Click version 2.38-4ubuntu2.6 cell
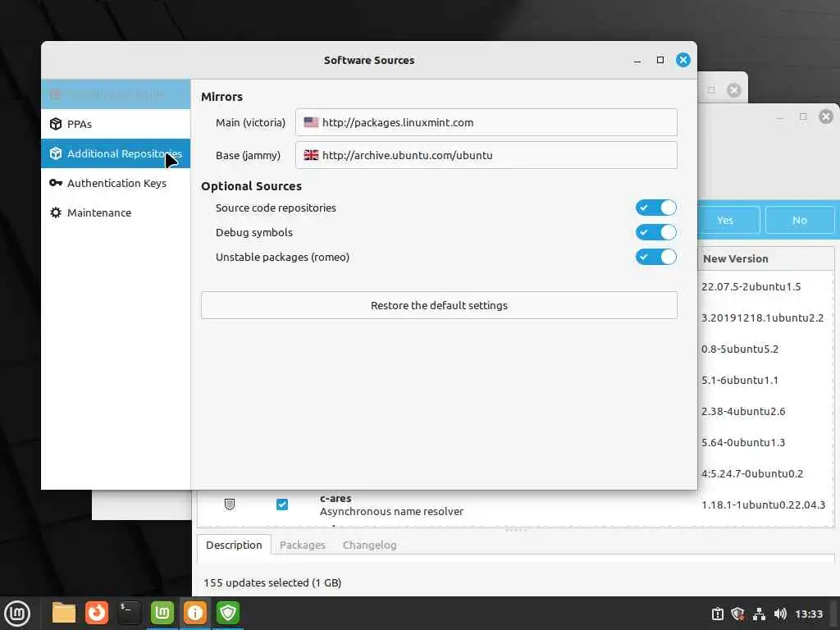840x630 pixels. [x=743, y=411]
